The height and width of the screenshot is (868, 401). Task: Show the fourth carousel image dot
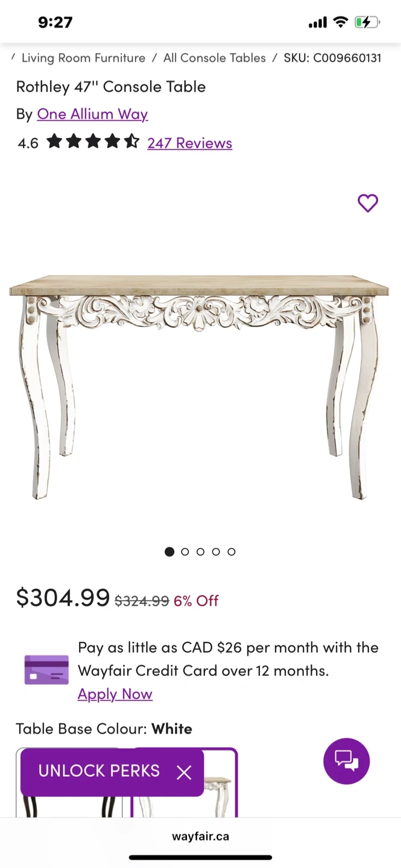216,552
